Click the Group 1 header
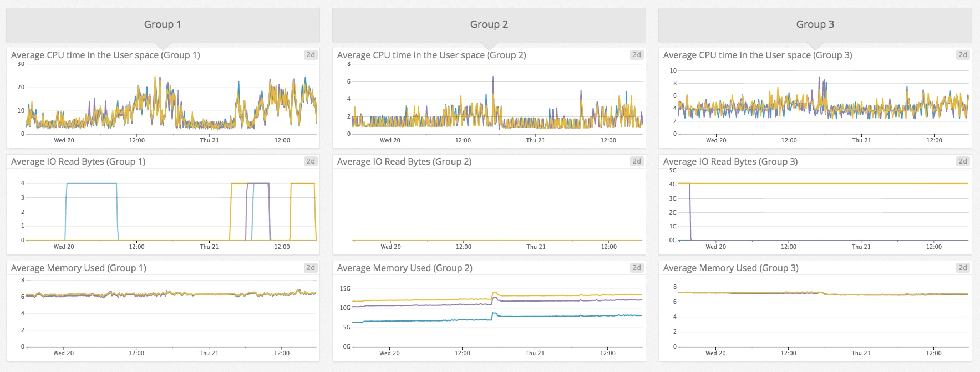Viewport: 980px width, 372px height. point(163,24)
